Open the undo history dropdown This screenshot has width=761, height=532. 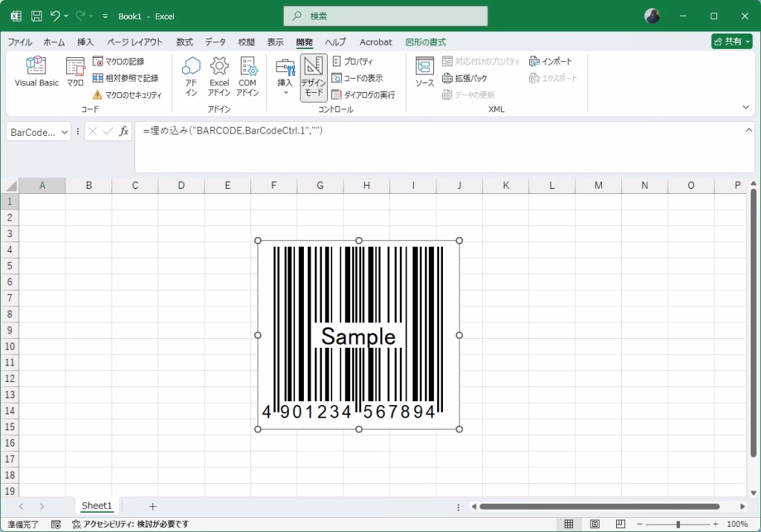pos(66,16)
